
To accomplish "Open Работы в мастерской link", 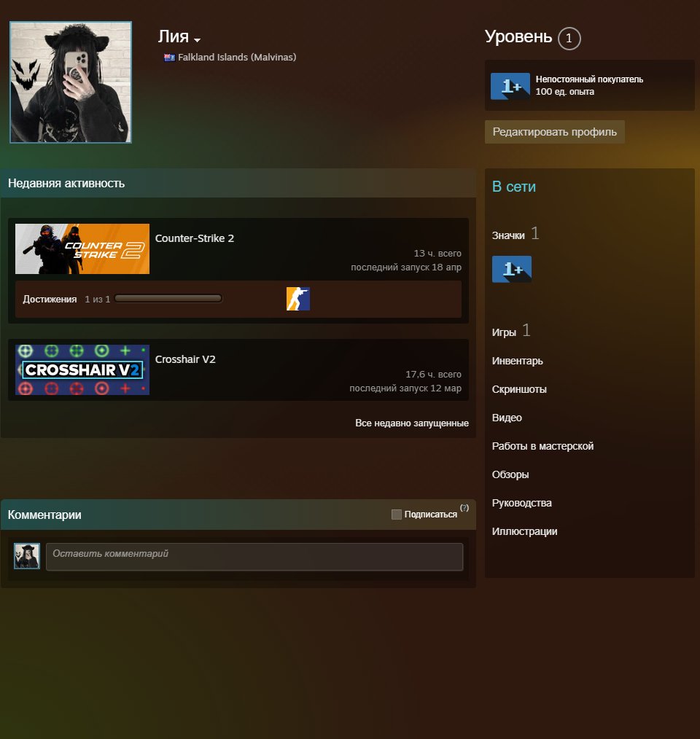I will (x=543, y=446).
